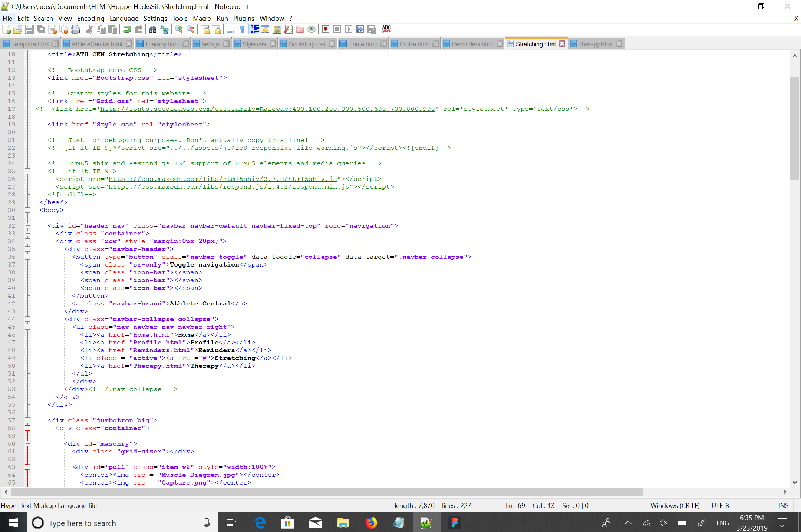Collapse the body tag fold on line 30
This screenshot has height=532, width=801.
(27, 210)
